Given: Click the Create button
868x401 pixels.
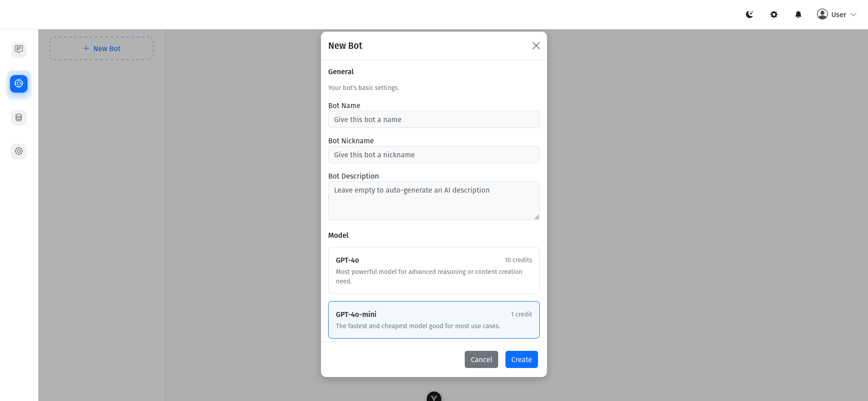Looking at the screenshot, I should tap(522, 359).
